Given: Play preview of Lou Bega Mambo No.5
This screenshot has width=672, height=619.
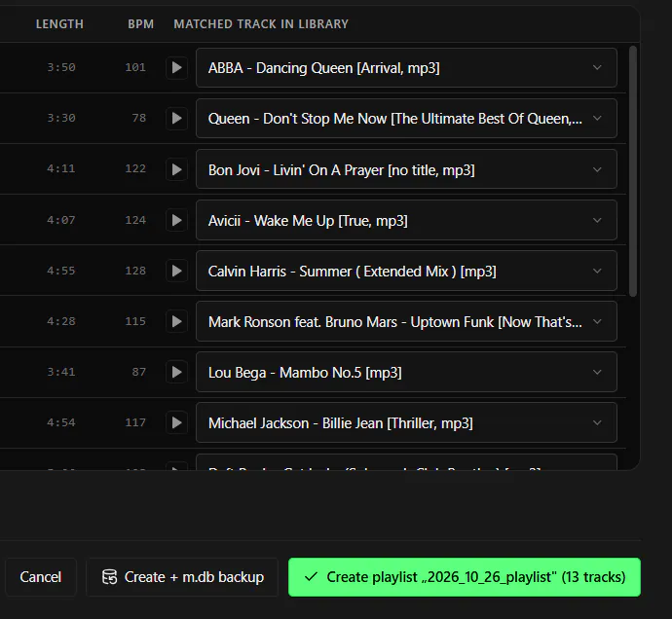Looking at the screenshot, I should [176, 372].
